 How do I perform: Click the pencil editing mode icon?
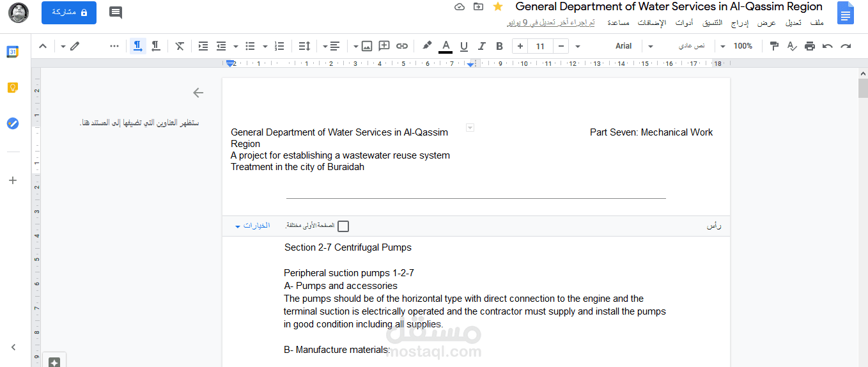point(75,46)
